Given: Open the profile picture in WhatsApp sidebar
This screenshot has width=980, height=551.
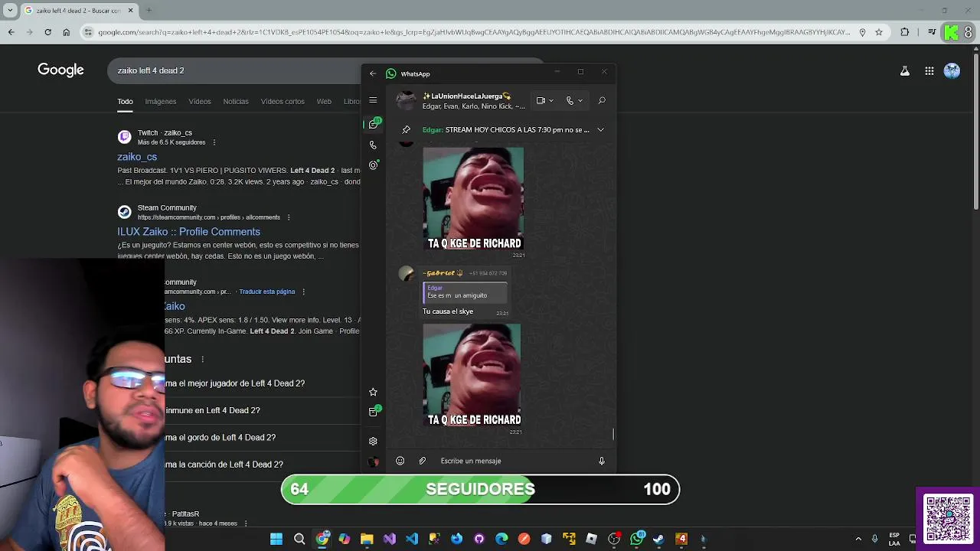Looking at the screenshot, I should [x=373, y=461].
